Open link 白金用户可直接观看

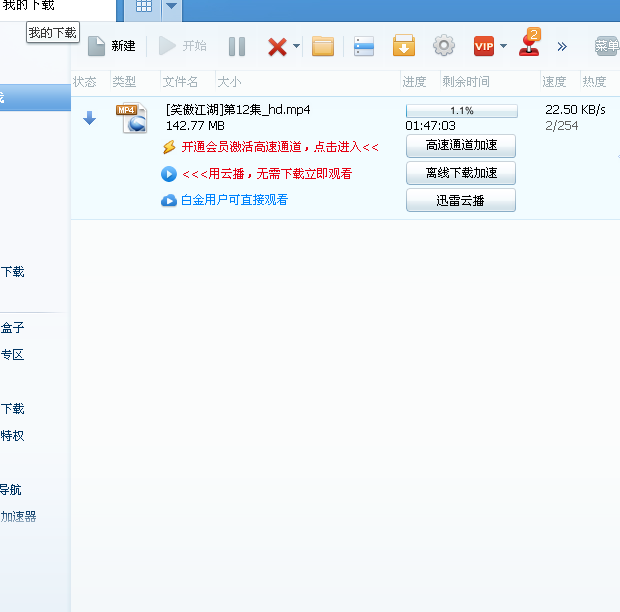[x=234, y=200]
